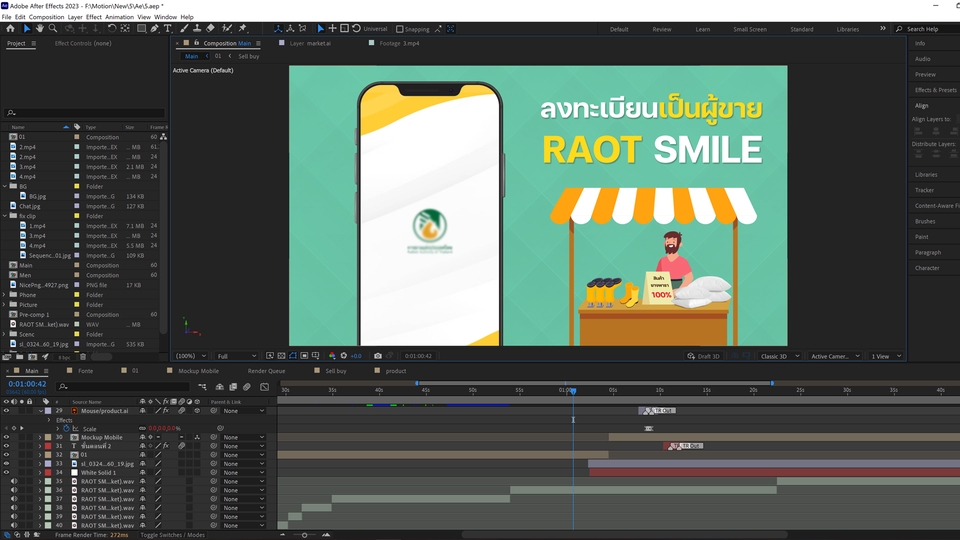Switch to the Render Queue tab
Image resolution: width=960 pixels, height=540 pixels.
tap(266, 370)
